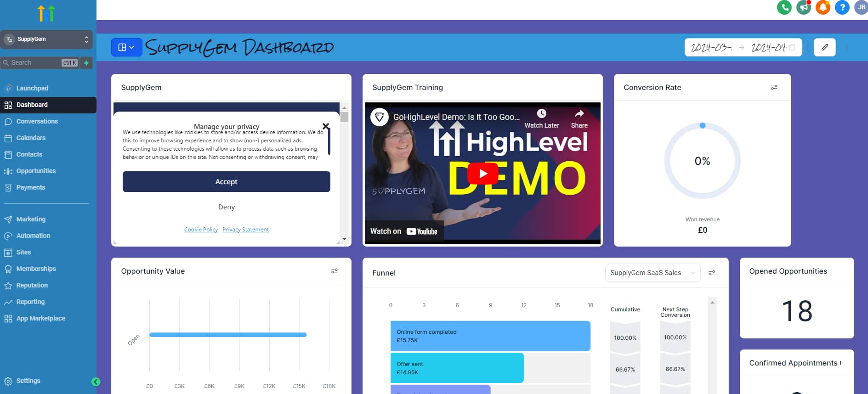Screen dimensions: 868x394
Task: Close the Manage your privacy popup
Action: coord(326,126)
